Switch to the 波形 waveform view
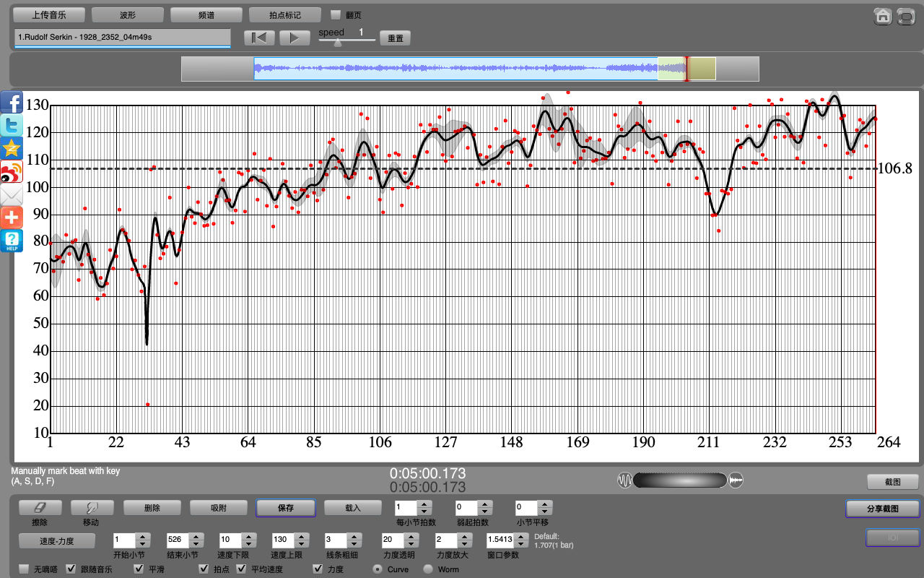The image size is (924, 578). 128,14
